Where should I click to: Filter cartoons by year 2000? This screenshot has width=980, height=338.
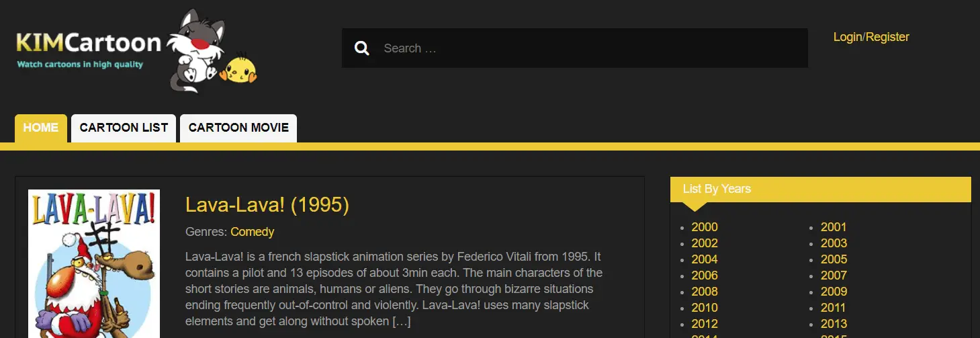click(705, 227)
